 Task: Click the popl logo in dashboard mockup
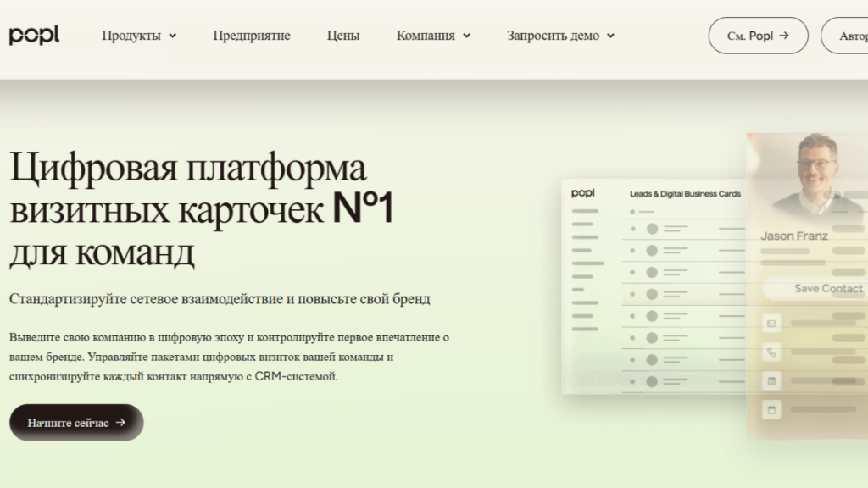tap(583, 192)
